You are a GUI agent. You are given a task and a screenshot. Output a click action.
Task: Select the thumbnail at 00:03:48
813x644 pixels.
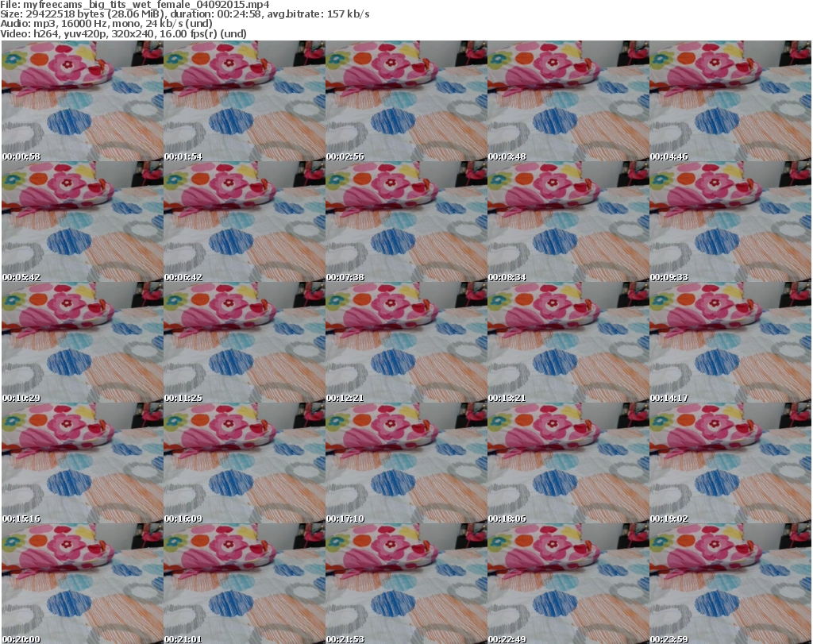pyautogui.click(x=568, y=101)
